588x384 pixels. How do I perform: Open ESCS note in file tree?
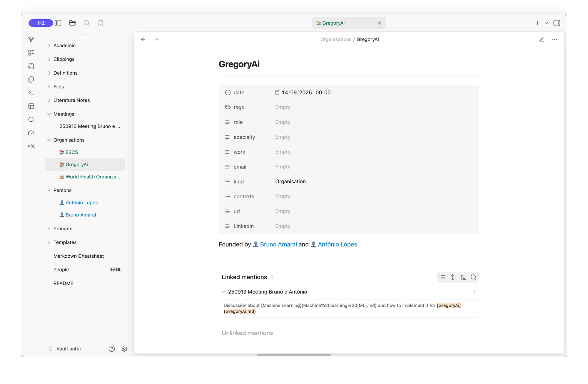pos(71,152)
